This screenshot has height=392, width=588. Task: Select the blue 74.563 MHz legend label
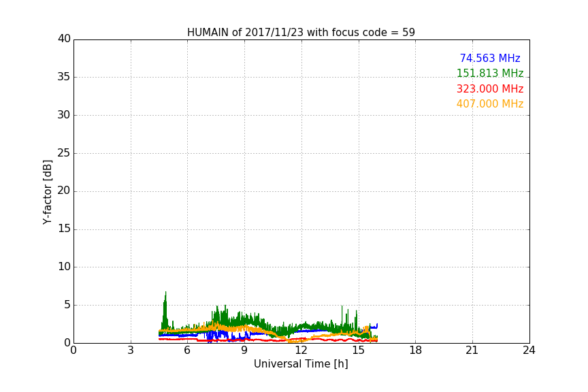490,58
